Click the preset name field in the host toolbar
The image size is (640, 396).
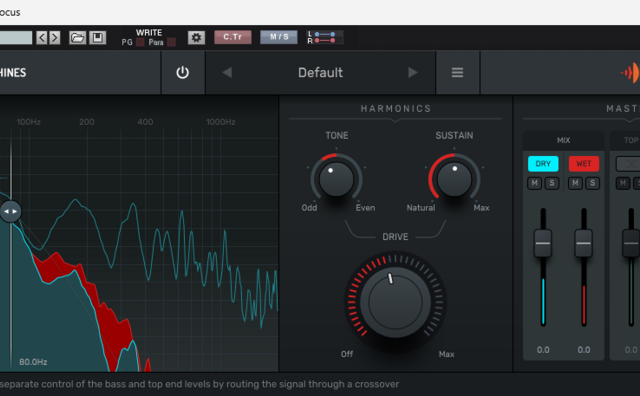coord(16,38)
